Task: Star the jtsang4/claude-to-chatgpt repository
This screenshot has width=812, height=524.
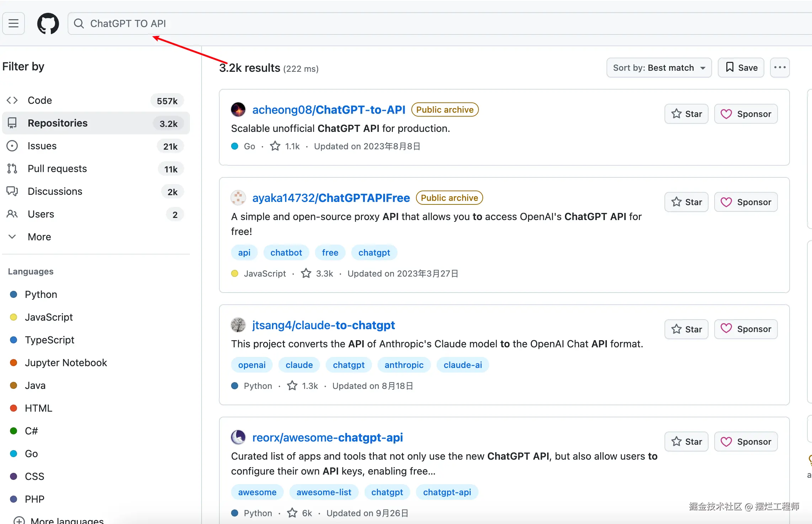Action: pyautogui.click(x=686, y=329)
